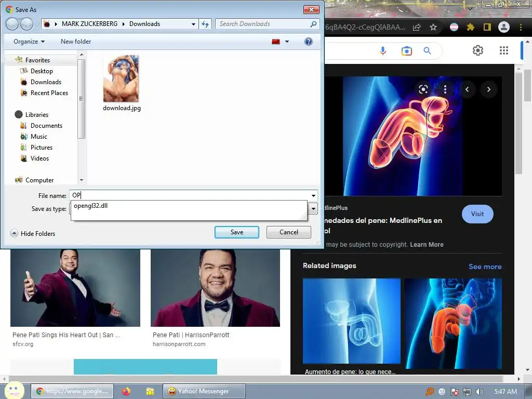This screenshot has width=532, height=399.
Task: Click the Lens icon on the preview image
Action: tap(423, 89)
